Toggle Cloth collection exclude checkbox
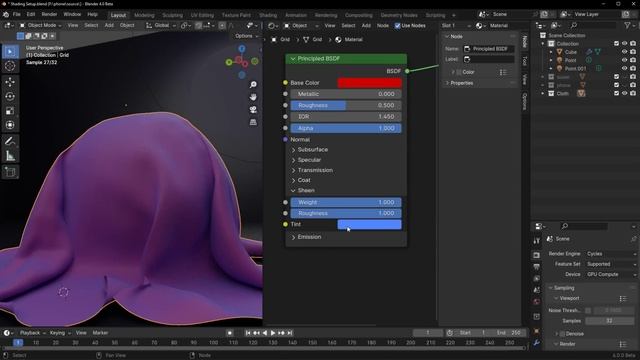Viewport: 640px width, 360px height. (616, 93)
